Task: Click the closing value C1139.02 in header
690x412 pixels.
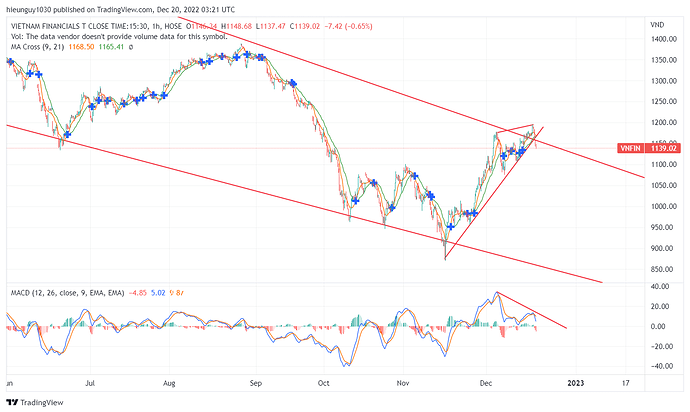Action: 305,26
